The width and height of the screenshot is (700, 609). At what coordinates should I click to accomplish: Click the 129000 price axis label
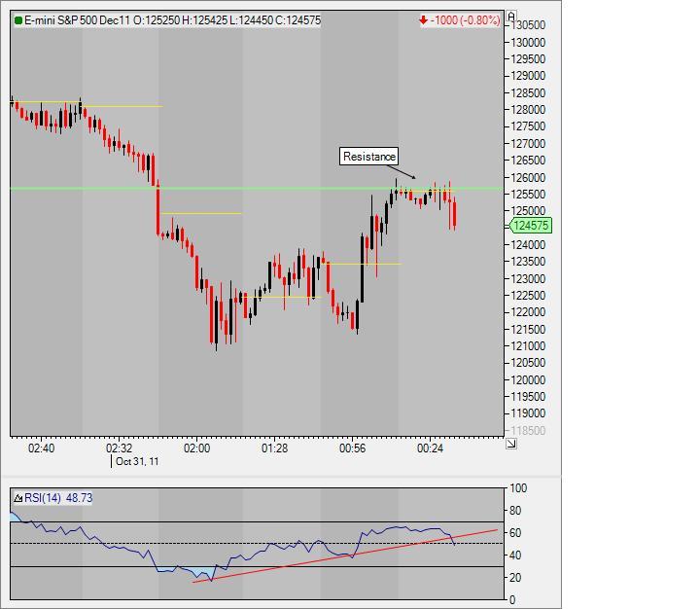[528, 76]
